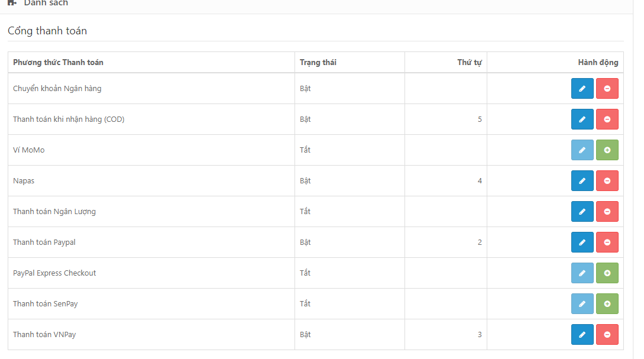
Task: Click the Danh sách puzzle icon
Action: pos(12,3)
